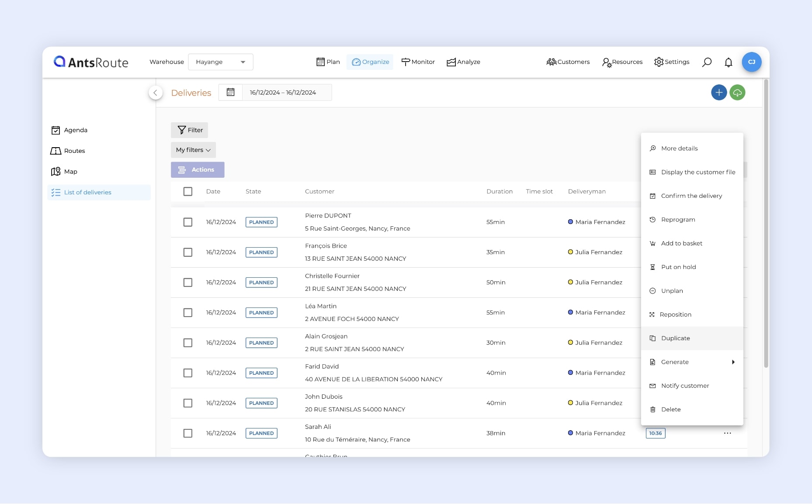Open the three-dot menu for Sarah Ali
Viewport: 812px width, 504px height.
pos(727,433)
